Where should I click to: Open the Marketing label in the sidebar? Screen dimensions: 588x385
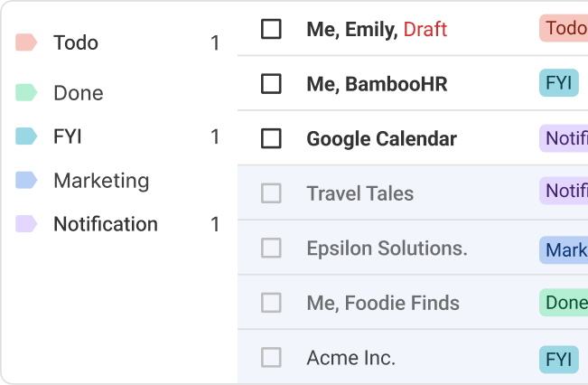101,180
